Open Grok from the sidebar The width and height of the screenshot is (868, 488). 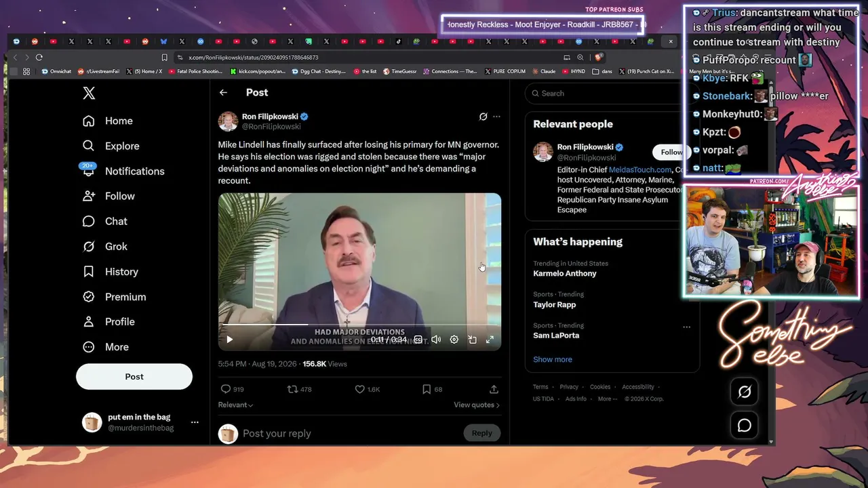(x=105, y=246)
